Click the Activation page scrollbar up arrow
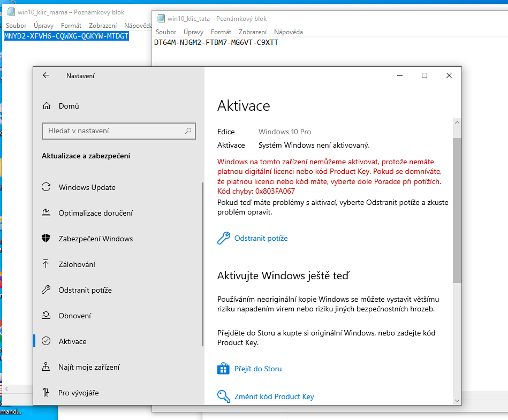The width and height of the screenshot is (508, 420). [457, 123]
